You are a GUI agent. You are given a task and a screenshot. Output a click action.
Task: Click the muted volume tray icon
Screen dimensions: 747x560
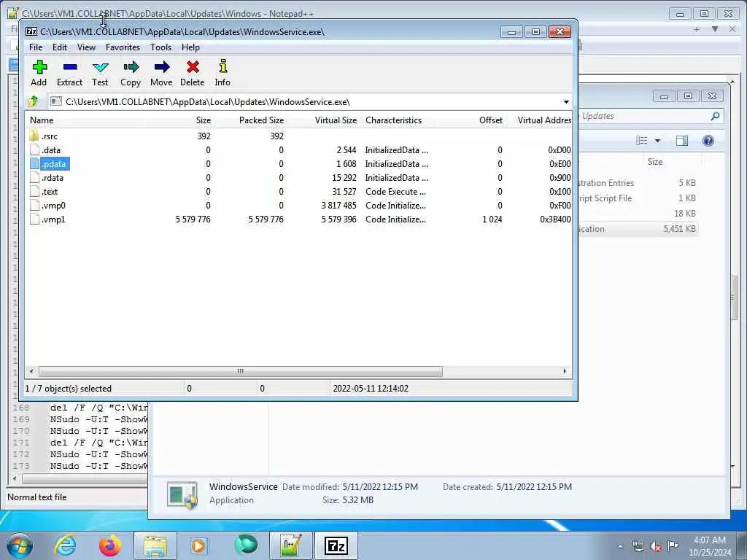(656, 546)
